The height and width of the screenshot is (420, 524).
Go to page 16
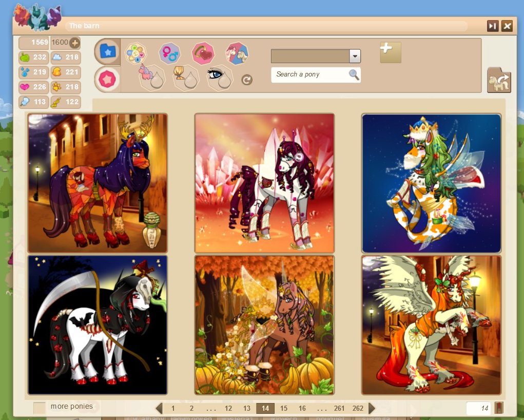tap(302, 408)
